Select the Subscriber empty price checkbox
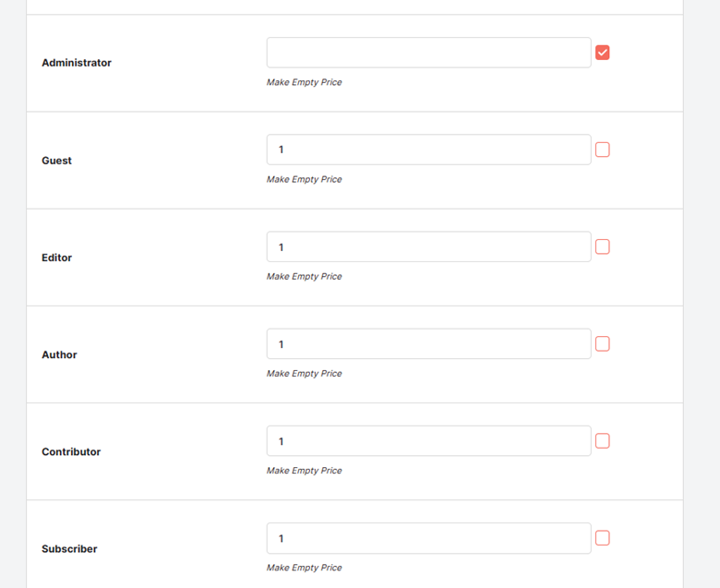Viewport: 720px width, 588px height. pos(603,538)
